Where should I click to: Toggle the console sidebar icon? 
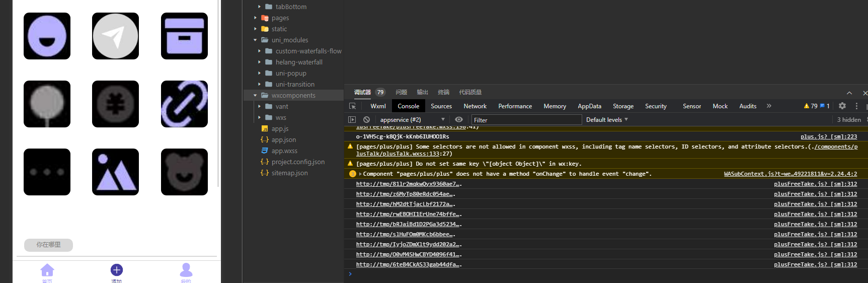point(352,119)
